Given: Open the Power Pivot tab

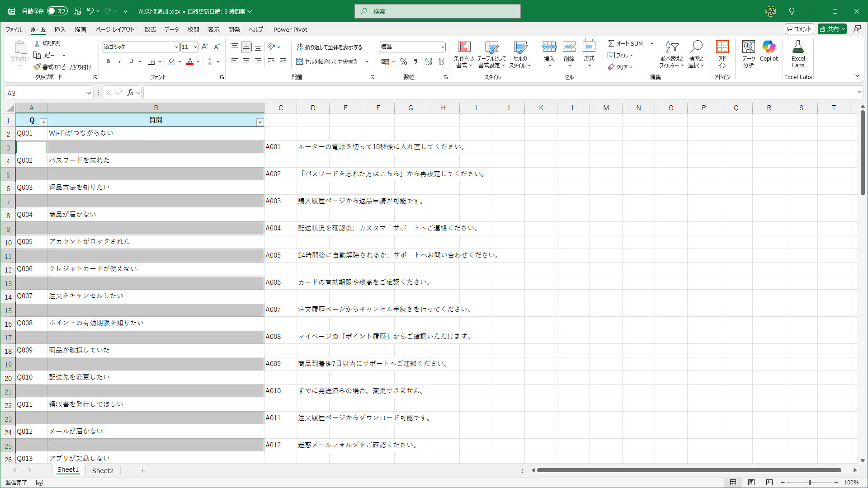Looking at the screenshot, I should click(290, 29).
